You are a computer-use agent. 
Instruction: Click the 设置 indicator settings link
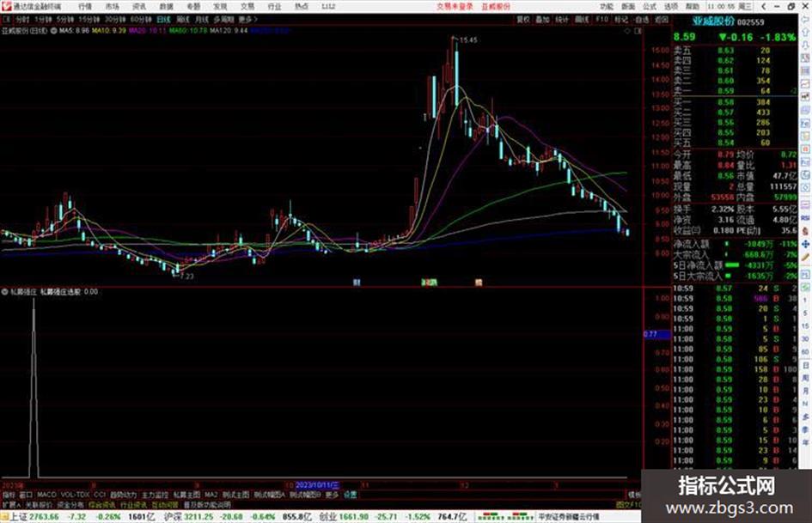pos(350,495)
